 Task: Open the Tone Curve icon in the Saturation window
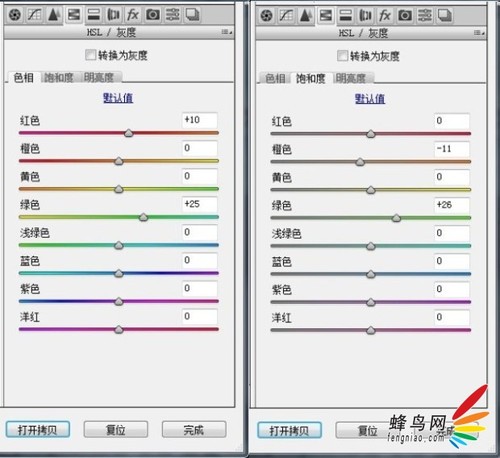point(286,16)
